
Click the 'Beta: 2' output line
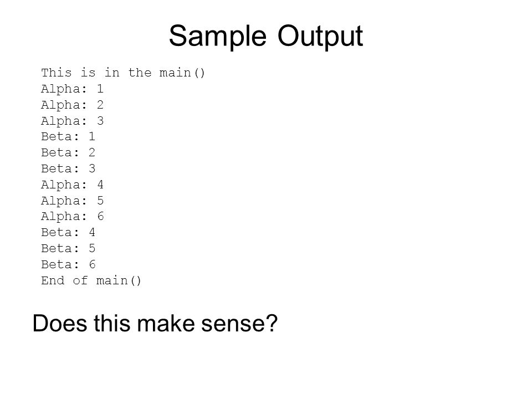(68, 152)
